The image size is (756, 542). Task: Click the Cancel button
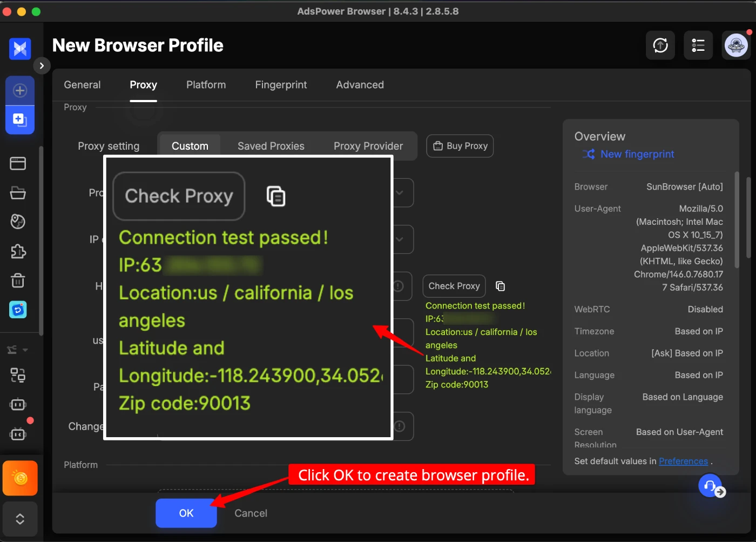point(251,513)
